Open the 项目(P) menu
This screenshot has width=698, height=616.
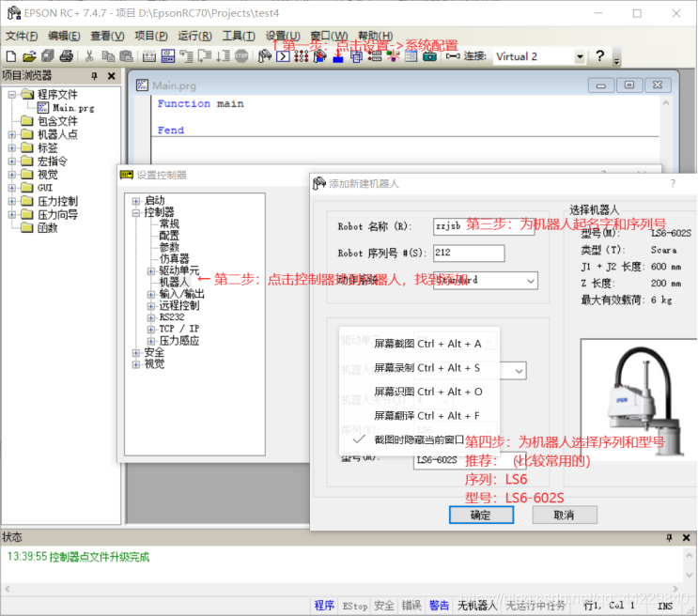coord(151,36)
